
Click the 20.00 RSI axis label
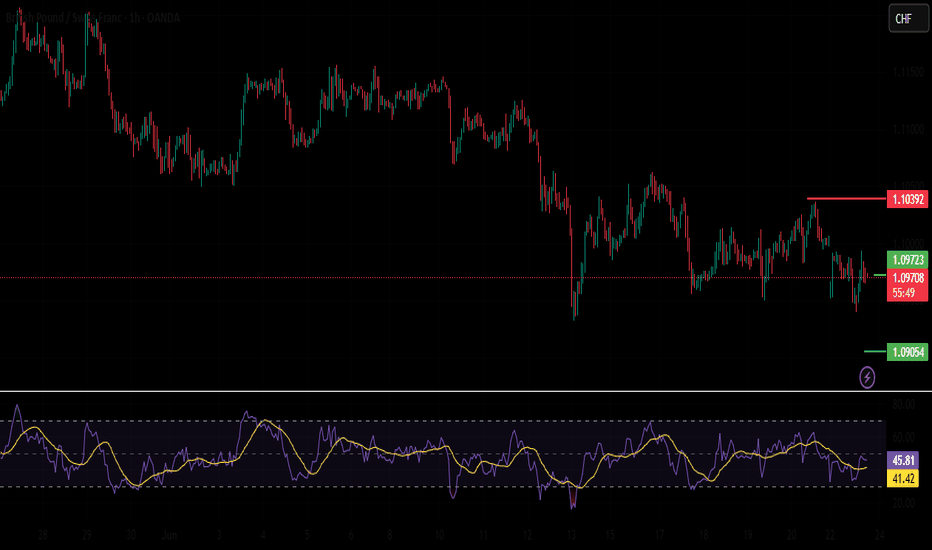pos(903,503)
